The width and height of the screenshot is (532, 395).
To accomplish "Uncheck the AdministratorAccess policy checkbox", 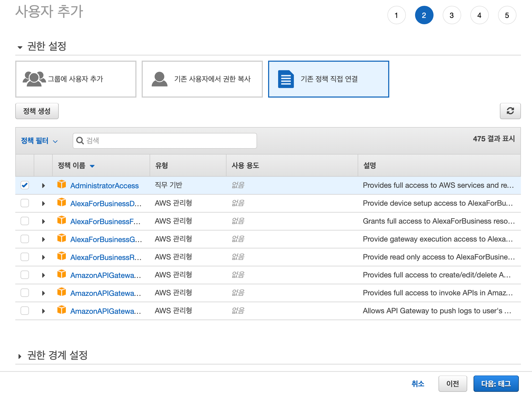I will pyautogui.click(x=25, y=185).
